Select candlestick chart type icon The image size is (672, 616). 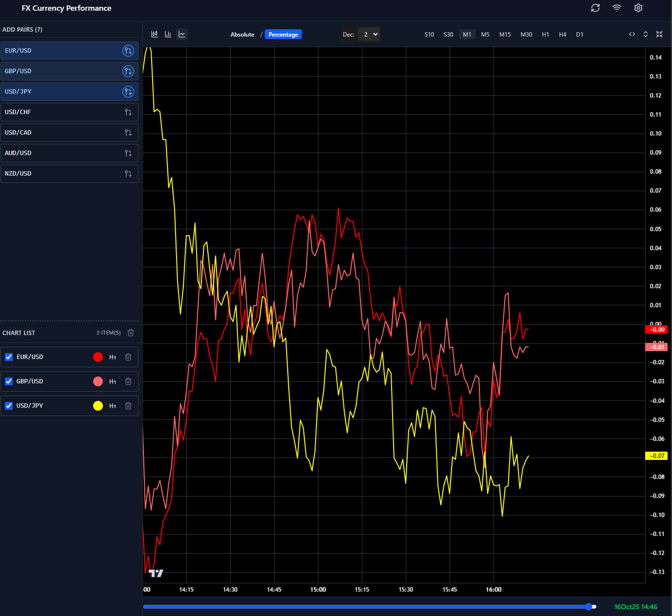pyautogui.click(x=155, y=34)
